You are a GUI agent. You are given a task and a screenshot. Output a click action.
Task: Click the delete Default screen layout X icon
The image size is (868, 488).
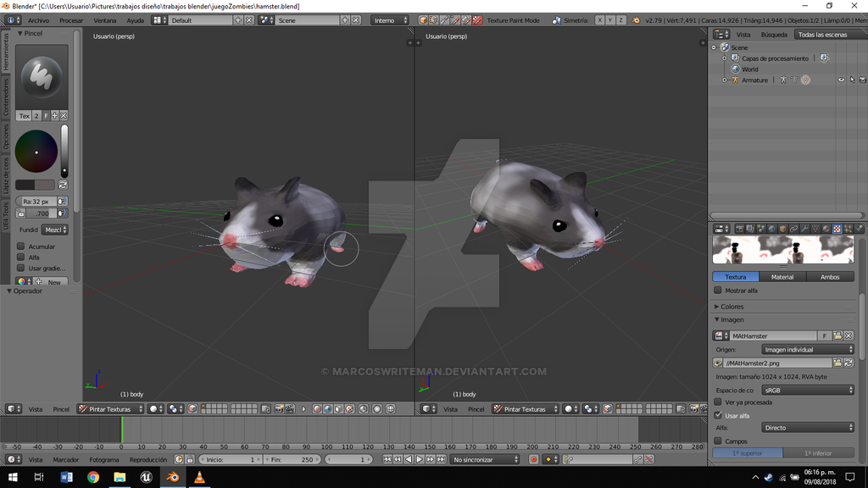point(249,20)
